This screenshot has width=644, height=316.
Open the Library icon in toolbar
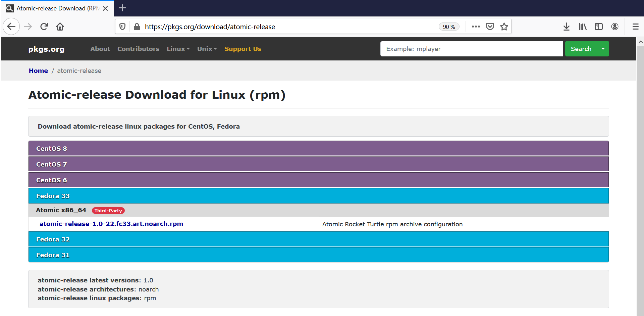tap(583, 27)
